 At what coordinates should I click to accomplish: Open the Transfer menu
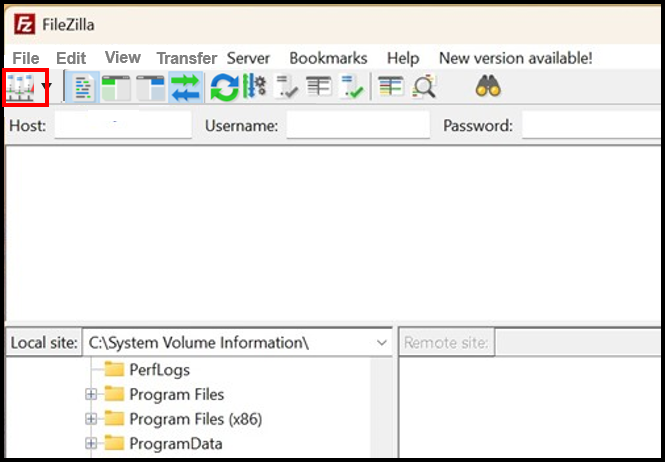click(187, 58)
